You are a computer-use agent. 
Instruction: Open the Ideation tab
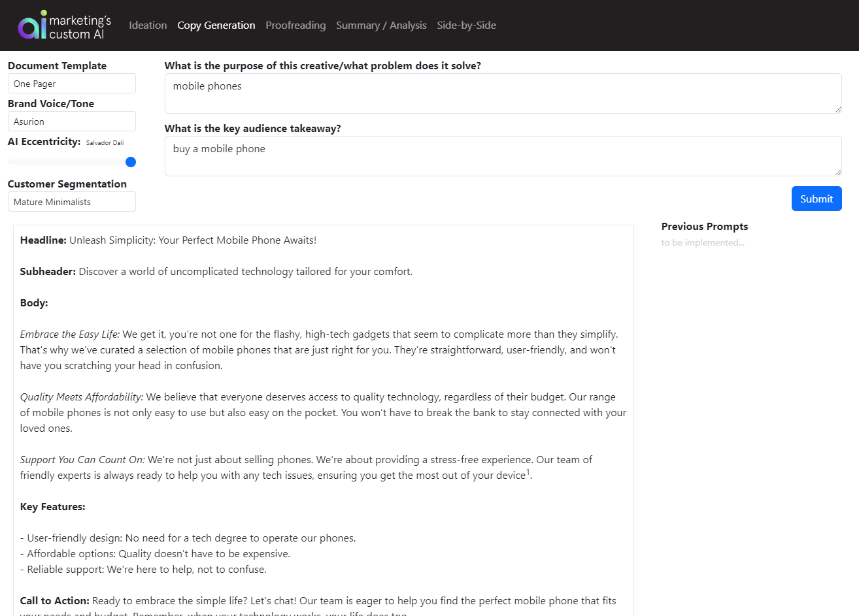(148, 25)
